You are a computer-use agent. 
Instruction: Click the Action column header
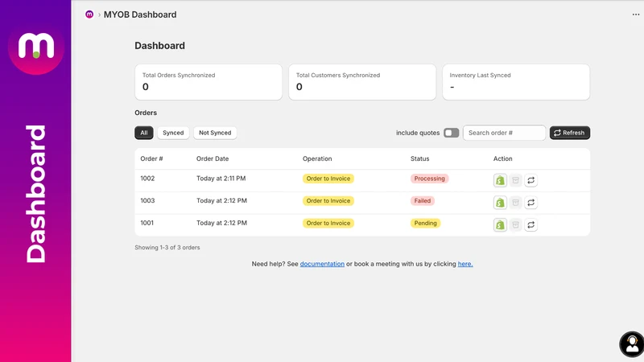coord(502,158)
